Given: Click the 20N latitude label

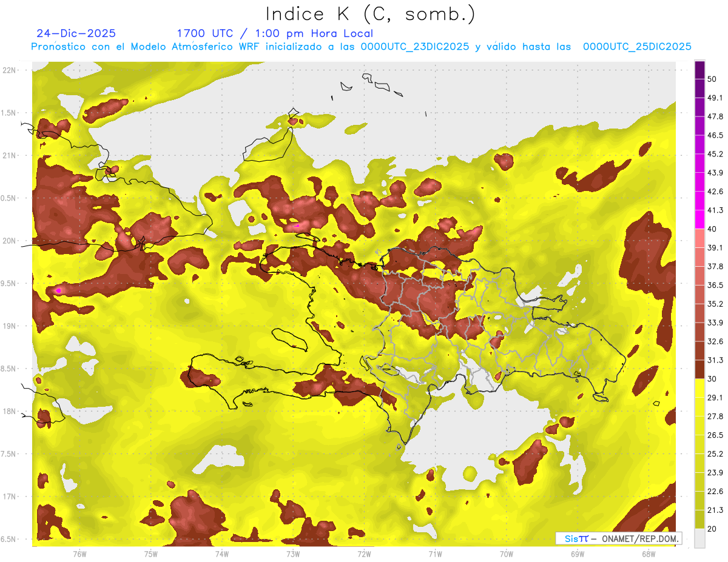Looking at the screenshot, I should (x=10, y=241).
